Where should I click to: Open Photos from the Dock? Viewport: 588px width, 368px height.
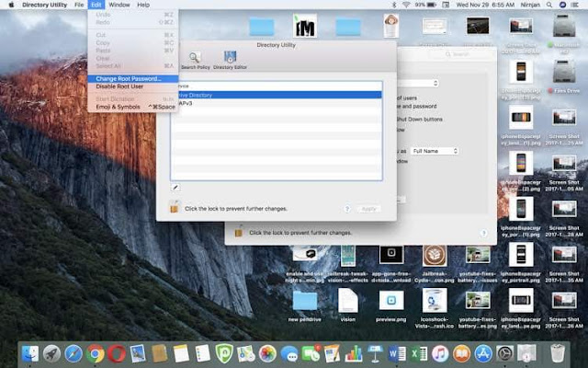point(267,354)
